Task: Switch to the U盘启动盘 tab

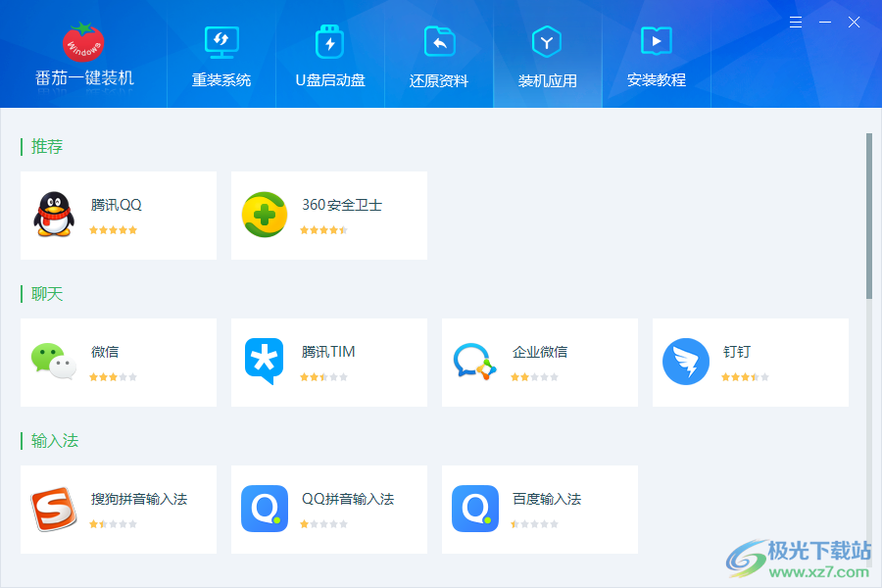Action: [330, 55]
